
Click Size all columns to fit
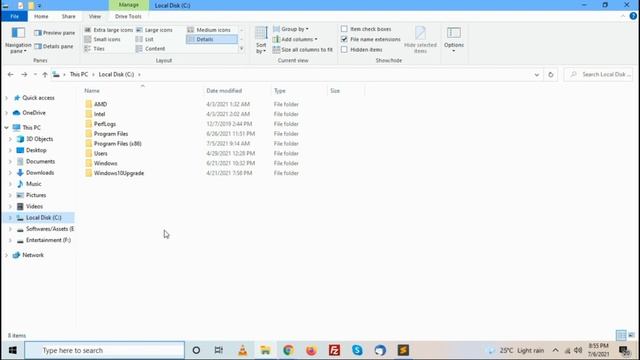pyautogui.click(x=303, y=49)
